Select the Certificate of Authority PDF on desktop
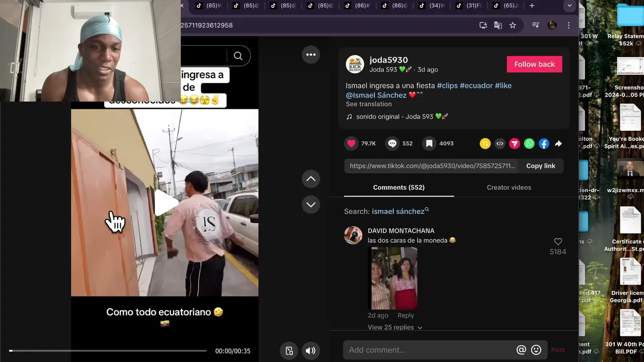The width and height of the screenshot is (644, 362). (x=627, y=229)
